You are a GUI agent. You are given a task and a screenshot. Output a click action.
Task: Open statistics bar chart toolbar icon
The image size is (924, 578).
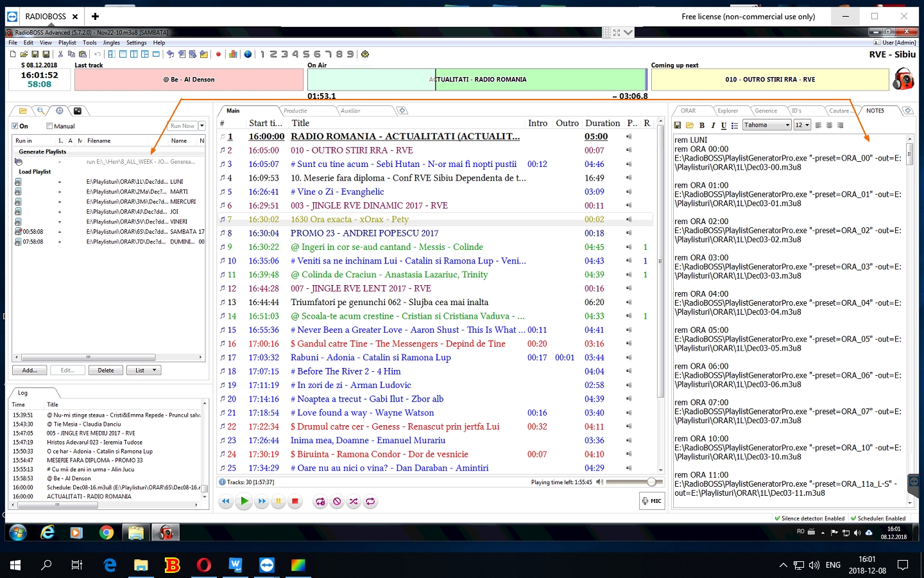tap(233, 55)
